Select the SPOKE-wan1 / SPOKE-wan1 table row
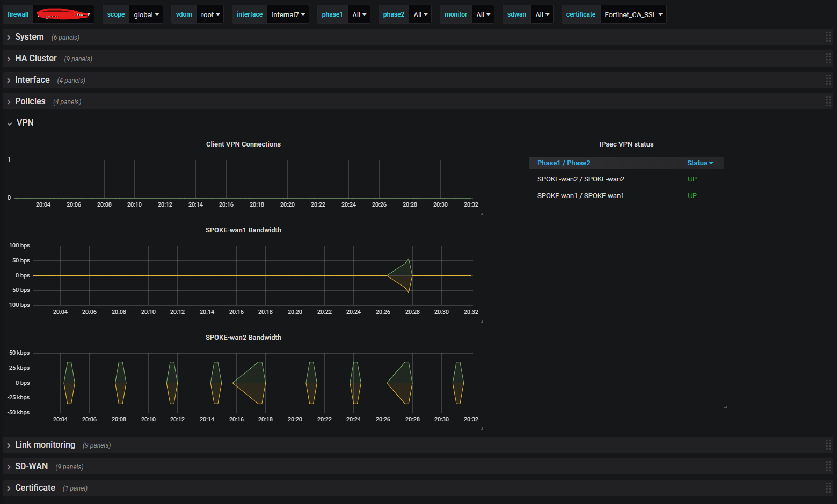This screenshot has width=837, height=504. (x=580, y=196)
